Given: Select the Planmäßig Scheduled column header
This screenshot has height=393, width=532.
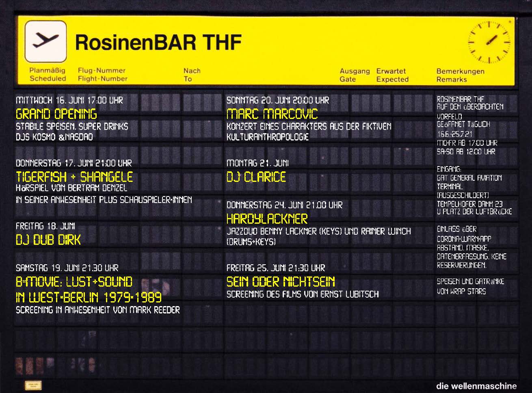Looking at the screenshot, I should (48, 75).
